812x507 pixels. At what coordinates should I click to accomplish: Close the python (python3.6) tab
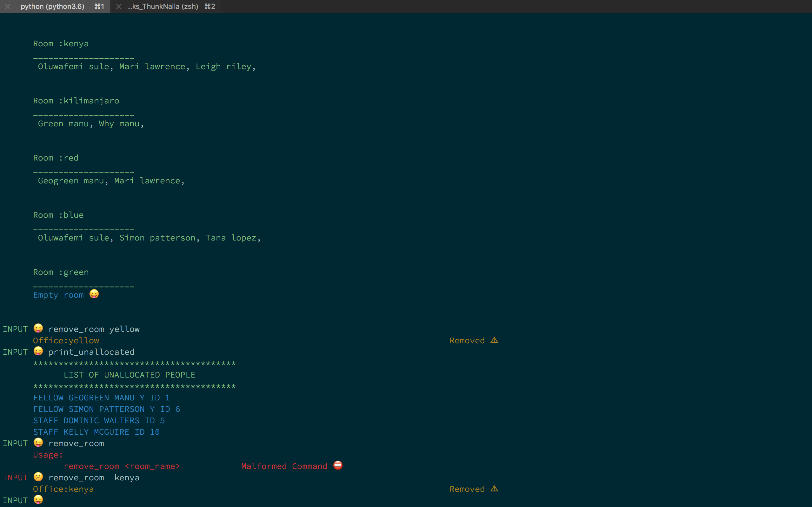(8, 6)
